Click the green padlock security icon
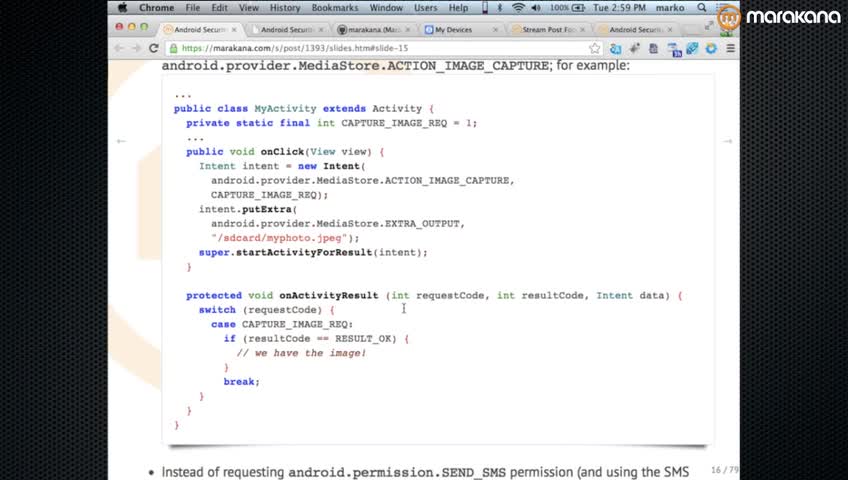Viewport: 848px width, 480px height. [x=174, y=49]
